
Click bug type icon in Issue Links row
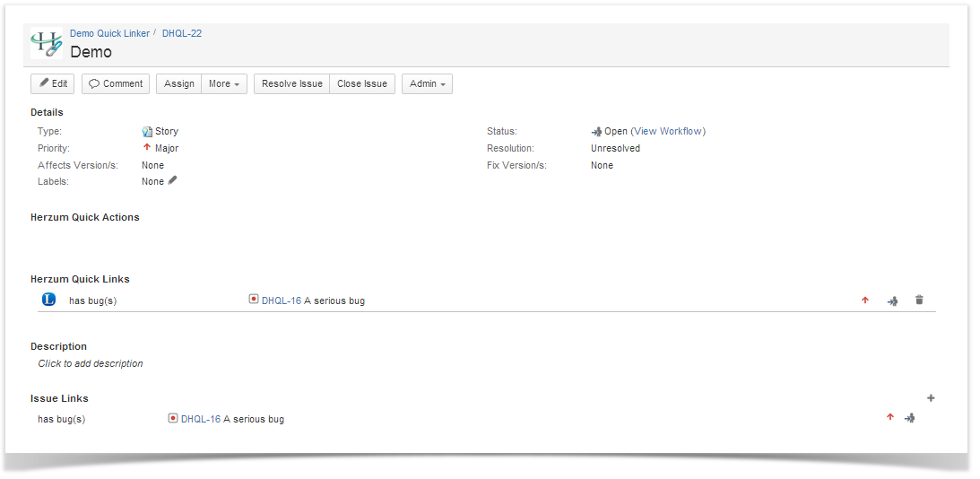(x=173, y=418)
